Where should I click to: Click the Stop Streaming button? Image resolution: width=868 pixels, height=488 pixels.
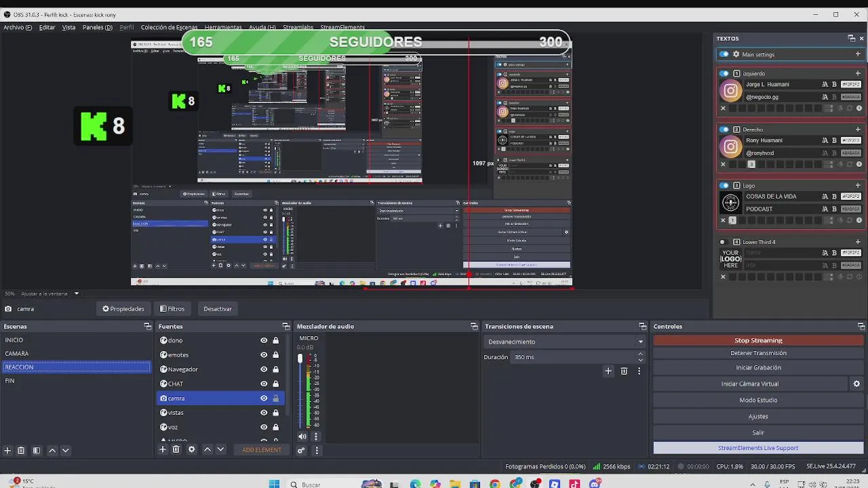(x=758, y=340)
